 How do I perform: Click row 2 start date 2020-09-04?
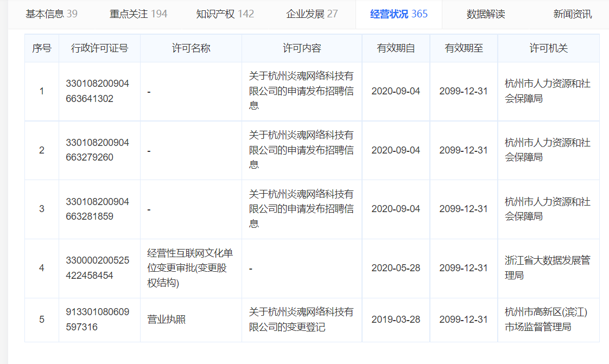(x=396, y=150)
